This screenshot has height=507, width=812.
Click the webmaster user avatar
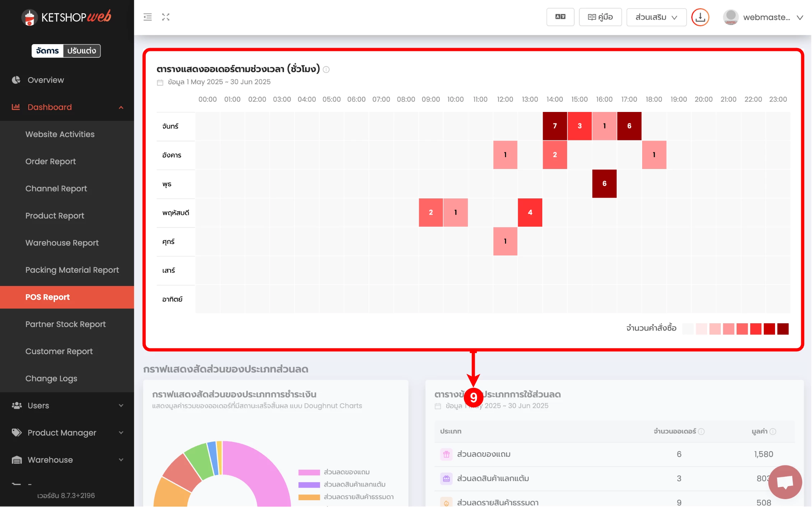tap(730, 17)
